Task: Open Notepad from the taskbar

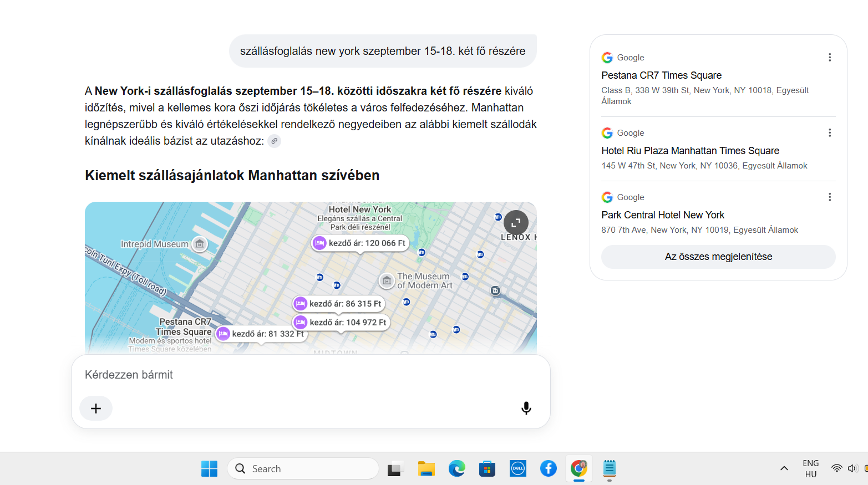Action: 610,469
